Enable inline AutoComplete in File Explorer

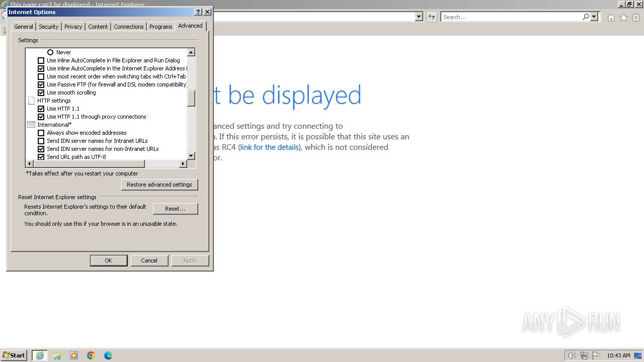click(41, 60)
